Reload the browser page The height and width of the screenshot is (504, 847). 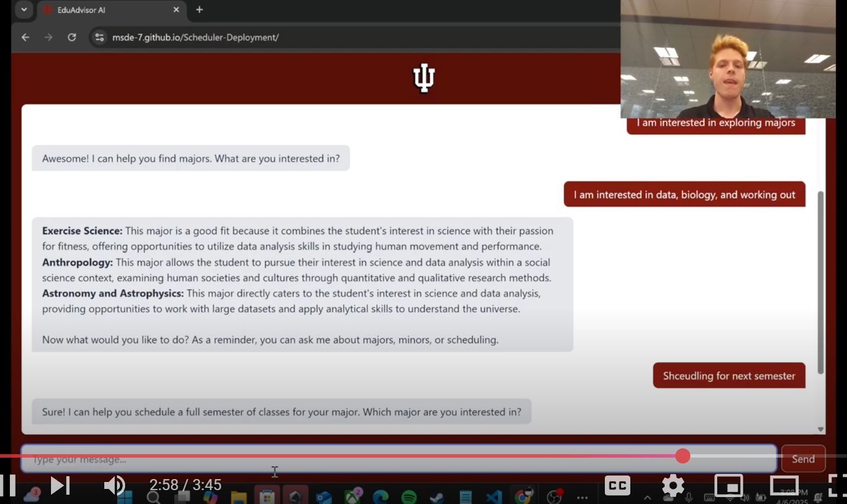click(x=72, y=37)
